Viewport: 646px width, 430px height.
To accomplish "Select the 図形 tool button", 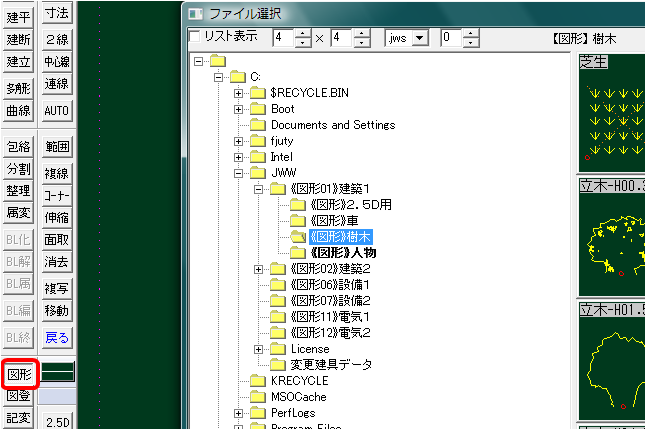I will 19,374.
